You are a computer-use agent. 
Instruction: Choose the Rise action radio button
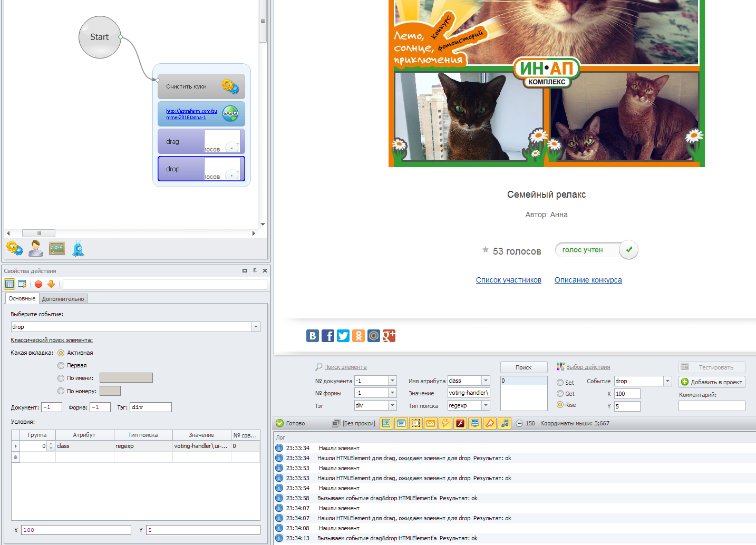pos(560,405)
